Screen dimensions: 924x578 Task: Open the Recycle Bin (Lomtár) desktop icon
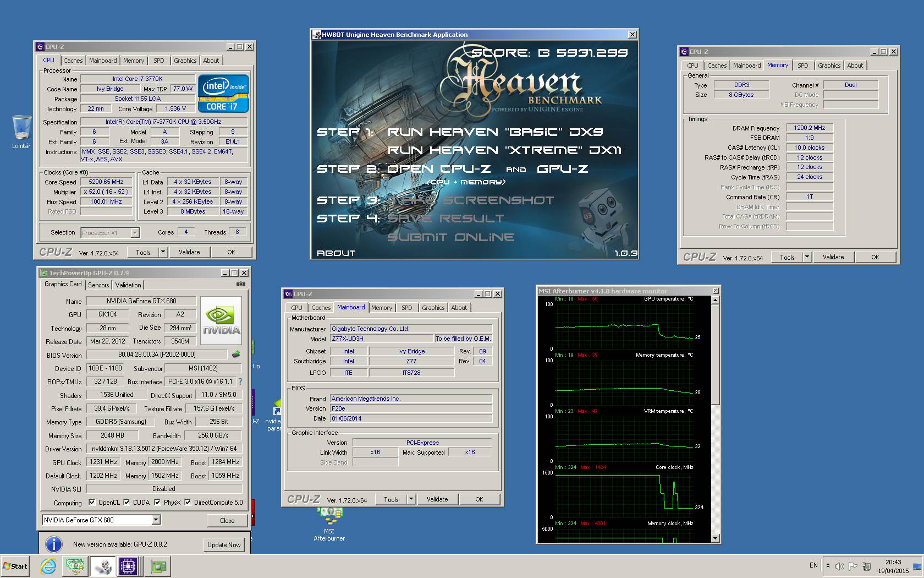click(21, 131)
